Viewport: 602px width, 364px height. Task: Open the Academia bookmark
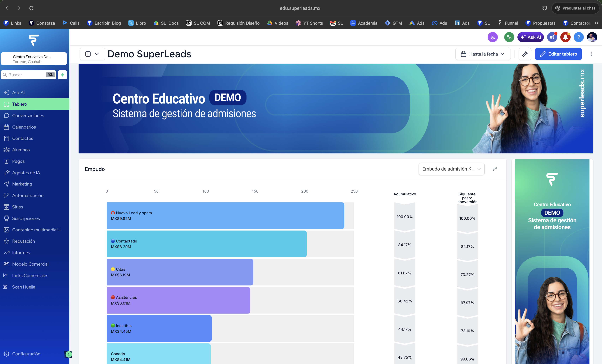[363, 23]
